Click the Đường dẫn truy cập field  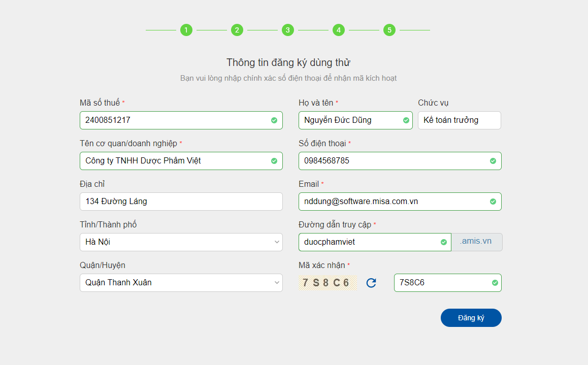pos(368,242)
